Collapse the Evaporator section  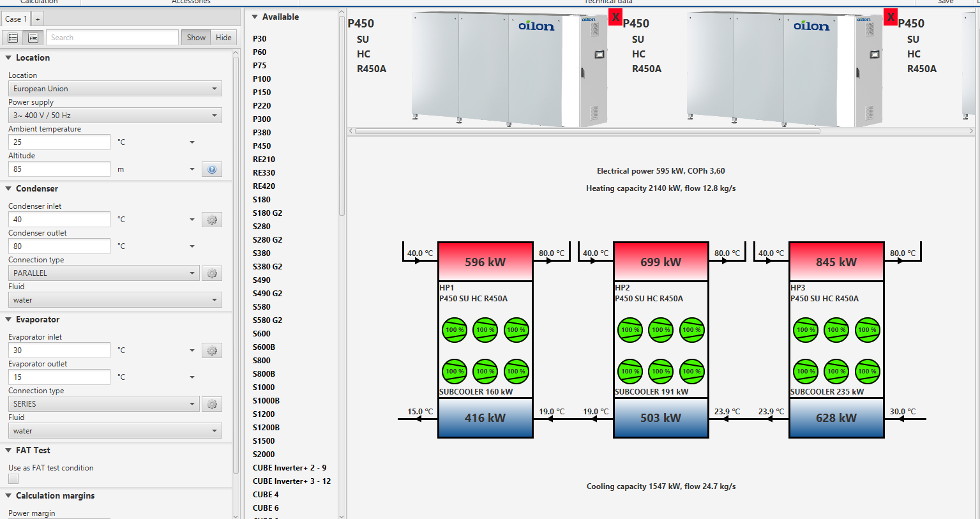pyautogui.click(x=8, y=319)
